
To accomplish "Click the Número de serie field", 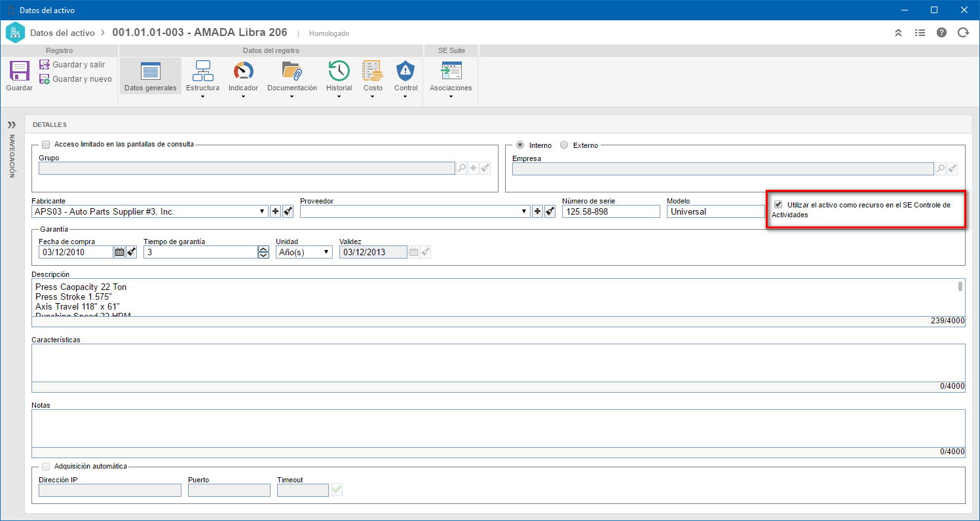I will click(x=611, y=211).
